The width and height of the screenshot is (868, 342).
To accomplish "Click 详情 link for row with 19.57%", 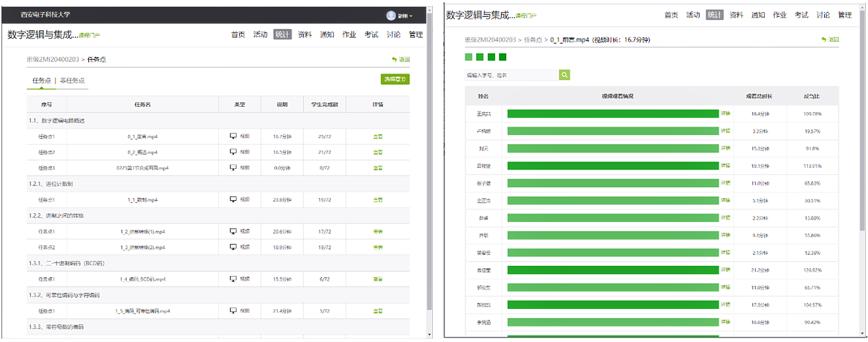I will click(726, 131).
